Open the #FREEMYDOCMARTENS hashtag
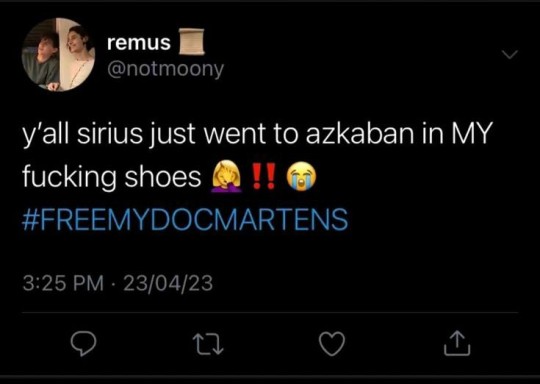Screen dimensions: 540x384 pos(185,219)
